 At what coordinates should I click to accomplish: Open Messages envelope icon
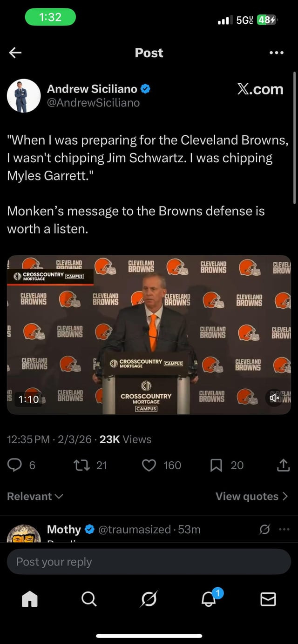(x=268, y=599)
